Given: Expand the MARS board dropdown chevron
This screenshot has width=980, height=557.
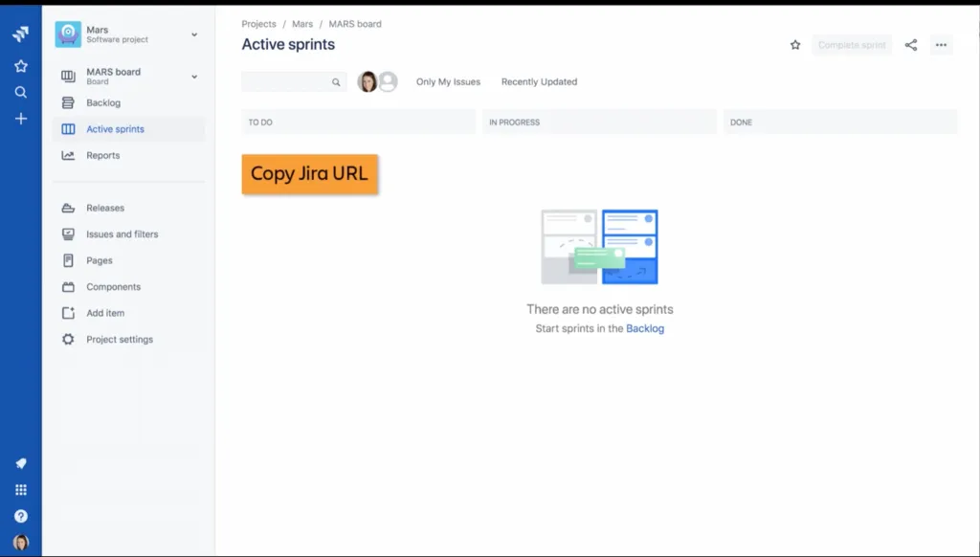Looking at the screenshot, I should [194, 77].
